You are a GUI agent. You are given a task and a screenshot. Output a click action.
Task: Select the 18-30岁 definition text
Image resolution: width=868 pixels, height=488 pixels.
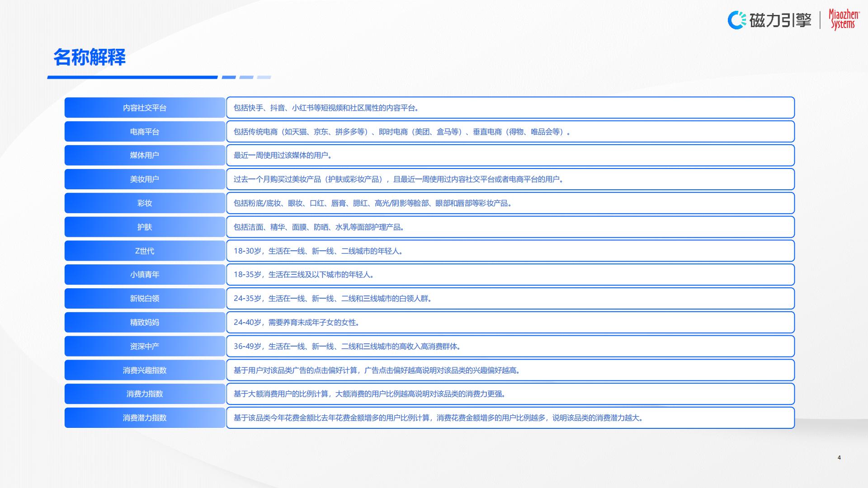[x=319, y=251]
